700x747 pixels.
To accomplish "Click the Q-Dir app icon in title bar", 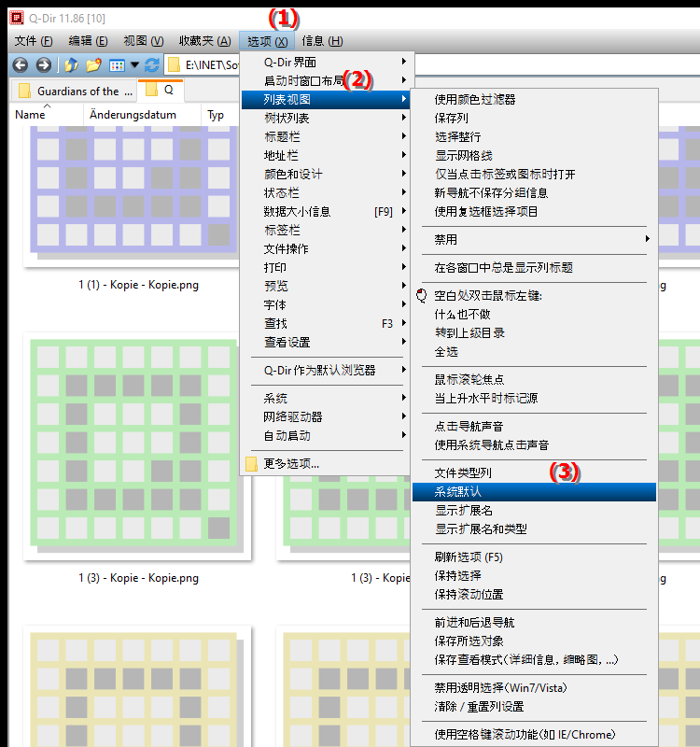I will click(x=16, y=17).
